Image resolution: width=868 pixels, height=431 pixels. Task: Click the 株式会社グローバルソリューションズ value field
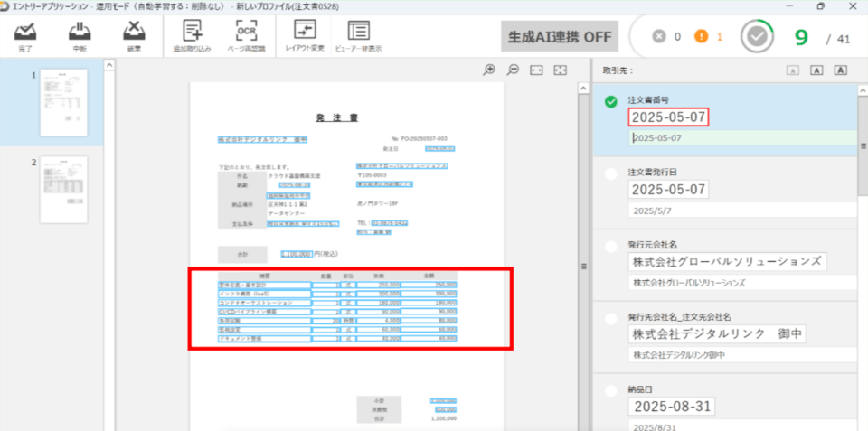[727, 262]
